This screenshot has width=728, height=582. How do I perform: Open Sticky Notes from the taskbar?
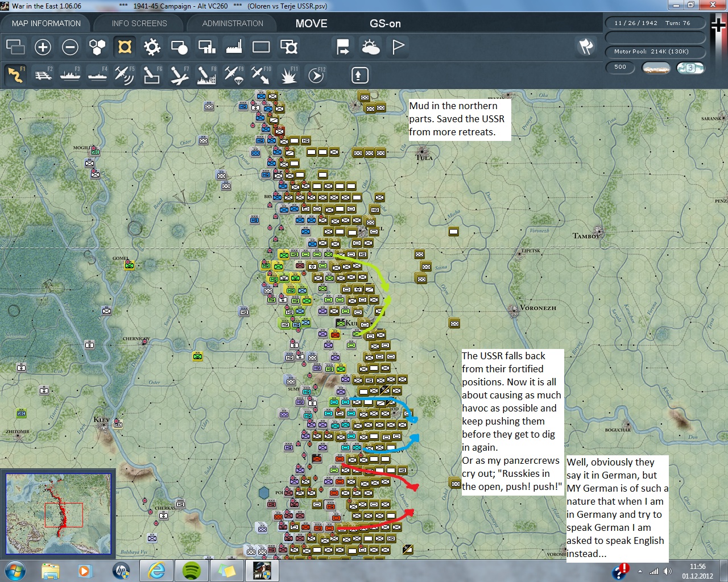pyautogui.click(x=227, y=570)
